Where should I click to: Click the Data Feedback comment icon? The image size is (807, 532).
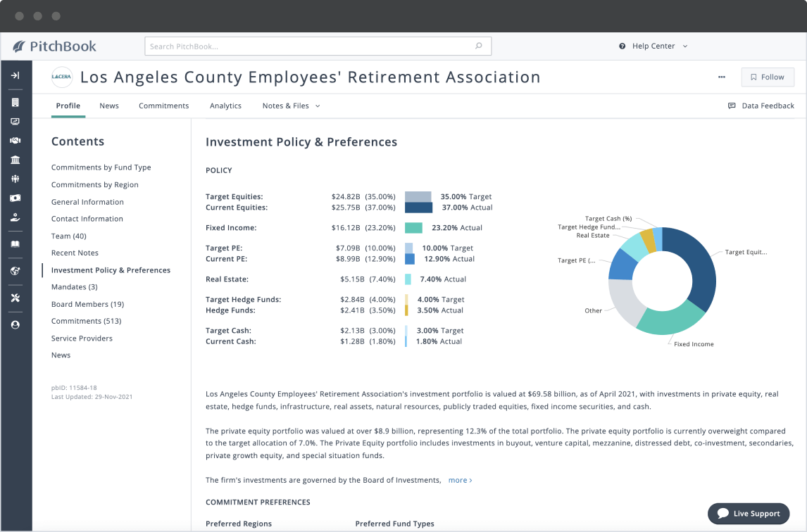point(732,106)
